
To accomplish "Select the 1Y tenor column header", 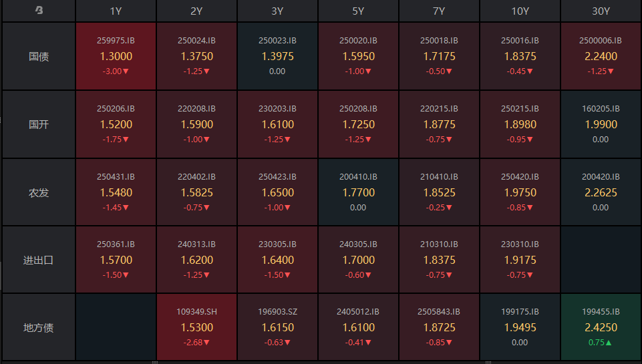I will click(x=116, y=11).
